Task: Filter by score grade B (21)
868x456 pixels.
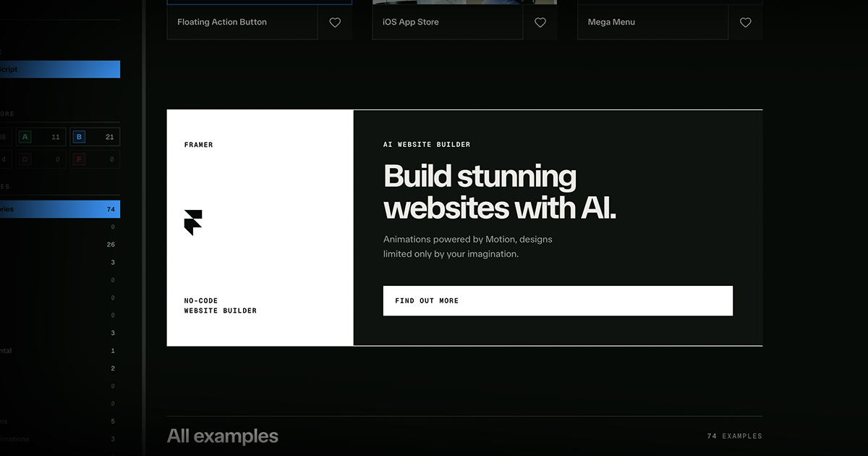Action: coord(95,137)
